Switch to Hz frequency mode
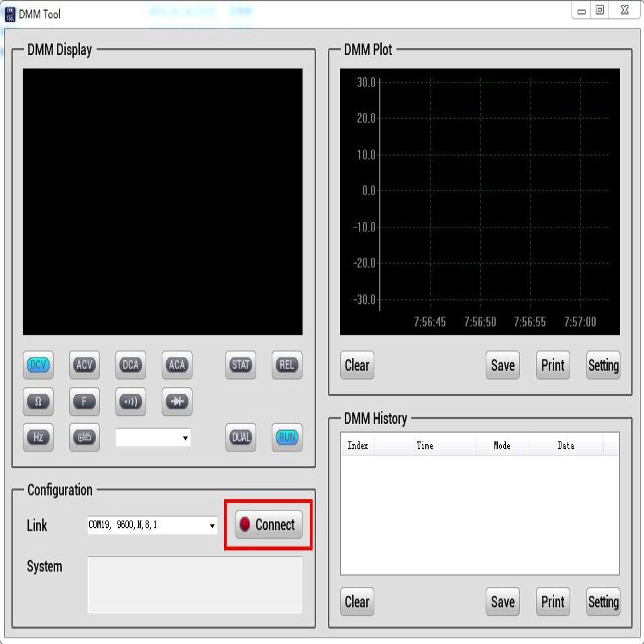The height and width of the screenshot is (644, 644). pyautogui.click(x=38, y=437)
